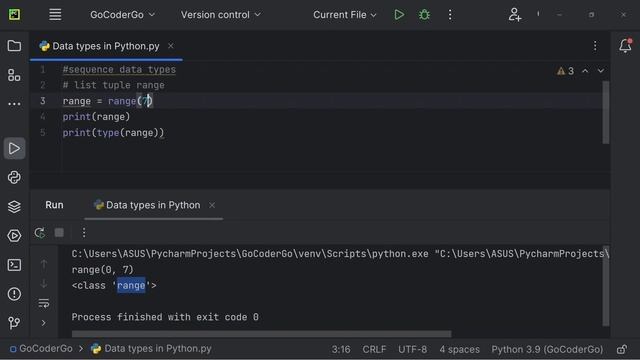Click the editor vertical scrollbar

(x=606, y=112)
